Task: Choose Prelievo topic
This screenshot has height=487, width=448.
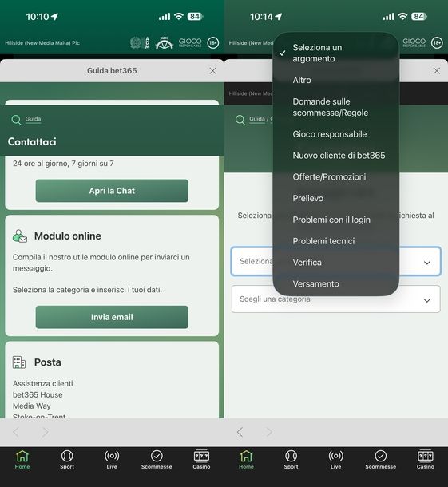Action: coord(336,199)
